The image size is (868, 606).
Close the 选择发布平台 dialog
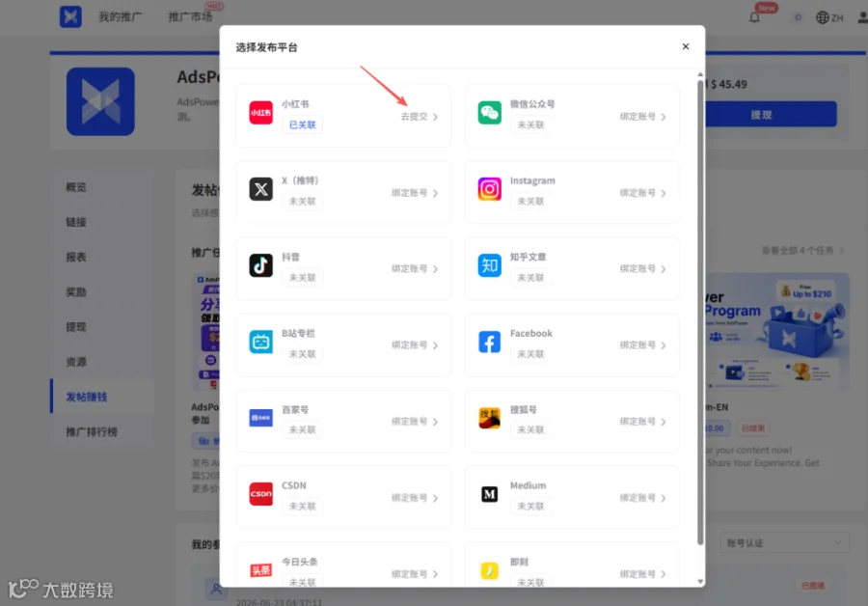pos(686,46)
